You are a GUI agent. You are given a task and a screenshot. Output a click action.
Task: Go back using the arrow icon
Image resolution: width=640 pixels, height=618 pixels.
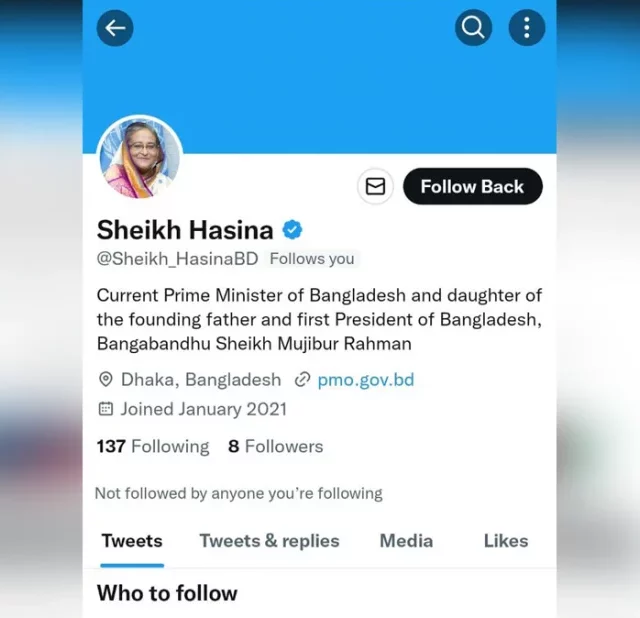pos(115,28)
